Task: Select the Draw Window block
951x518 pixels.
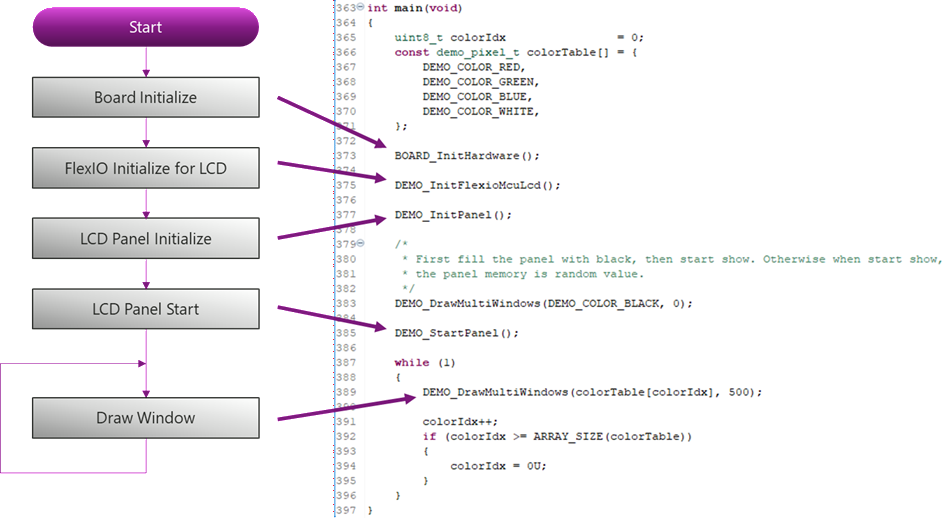Action: point(146,418)
